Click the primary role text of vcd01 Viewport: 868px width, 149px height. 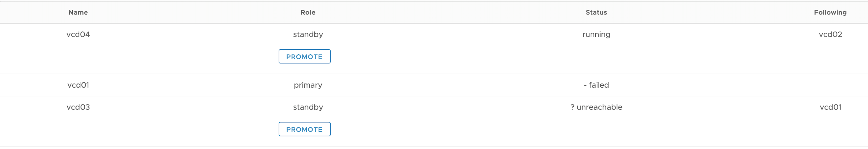[308, 85]
